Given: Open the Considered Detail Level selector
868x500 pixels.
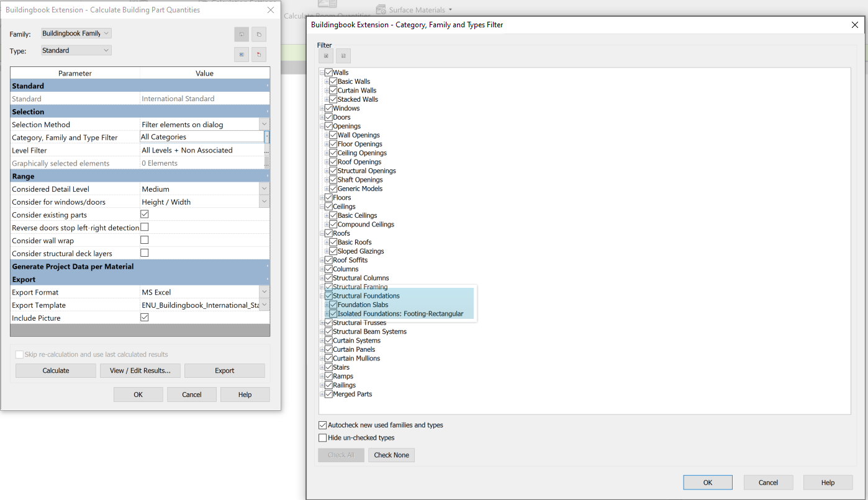Looking at the screenshot, I should click(263, 189).
